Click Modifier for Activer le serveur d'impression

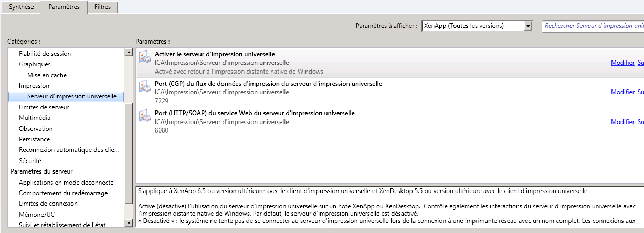point(622,63)
